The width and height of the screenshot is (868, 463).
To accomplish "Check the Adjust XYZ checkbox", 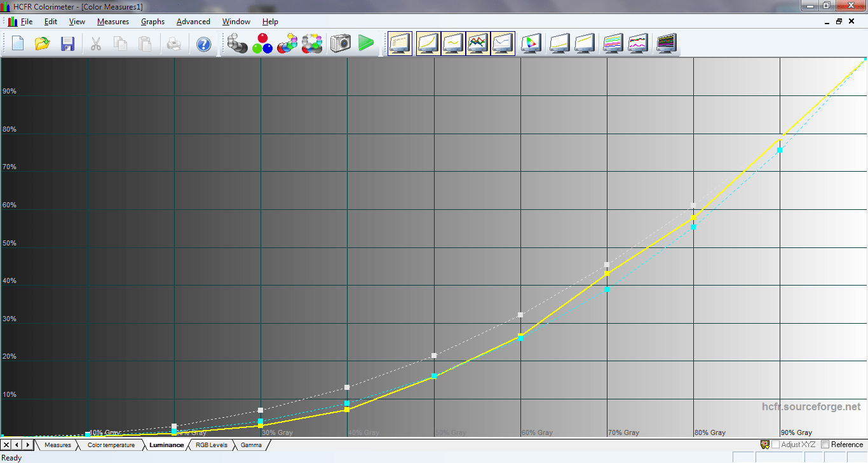I will point(775,445).
